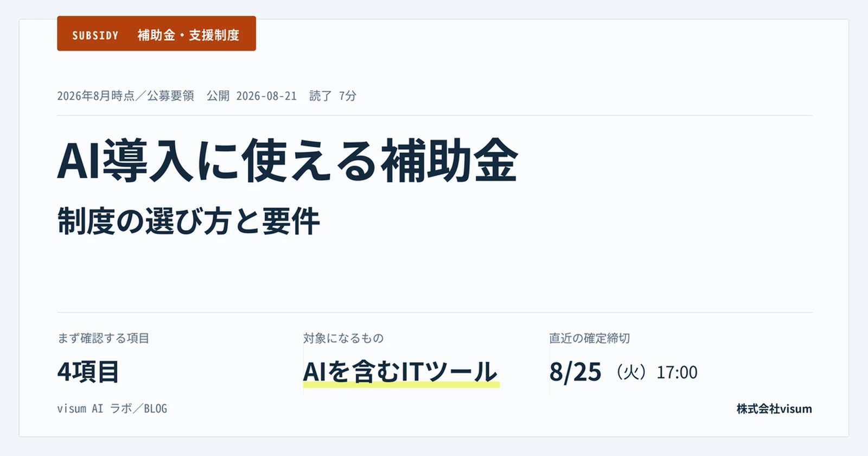
Task: Click the SUBSIDY 補助金・支援制度 category badge
Action: click(156, 34)
